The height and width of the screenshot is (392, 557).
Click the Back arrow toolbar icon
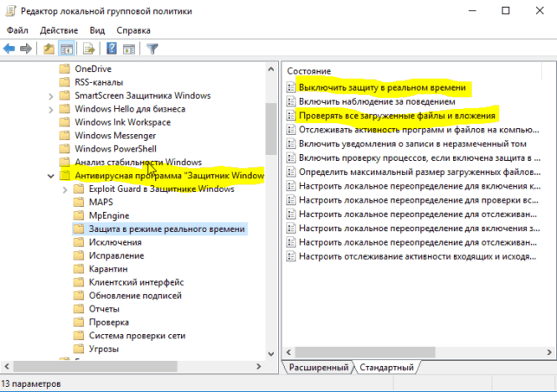(x=10, y=48)
